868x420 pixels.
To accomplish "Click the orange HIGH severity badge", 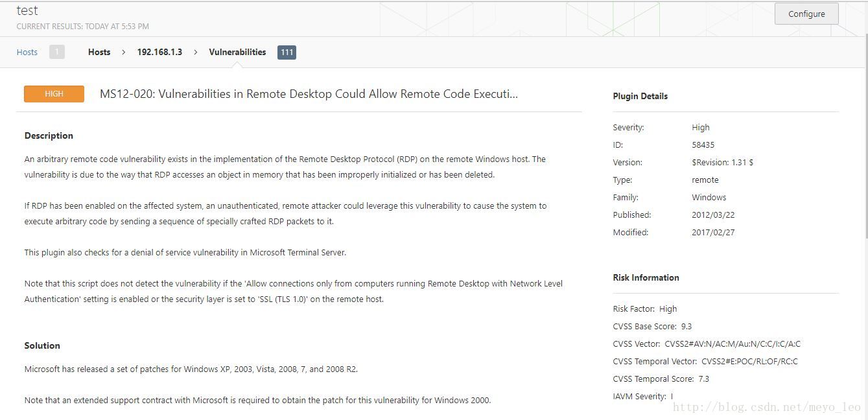I will tap(54, 94).
